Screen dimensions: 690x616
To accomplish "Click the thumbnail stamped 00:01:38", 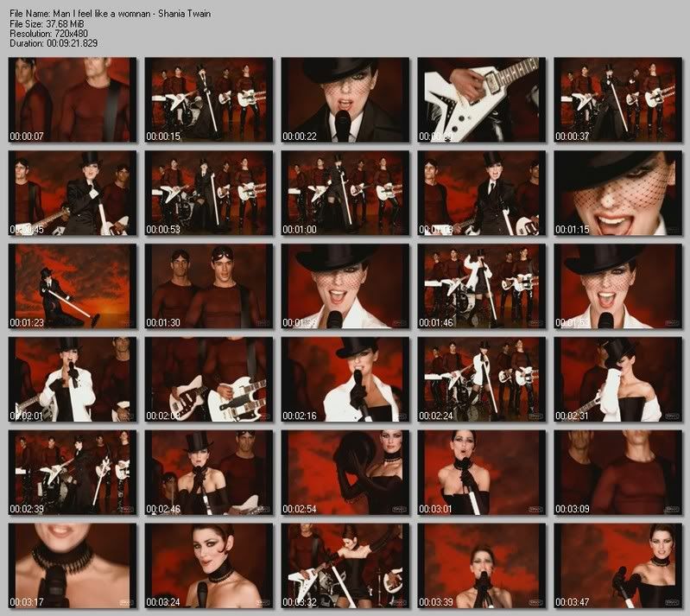I will 345,287.
